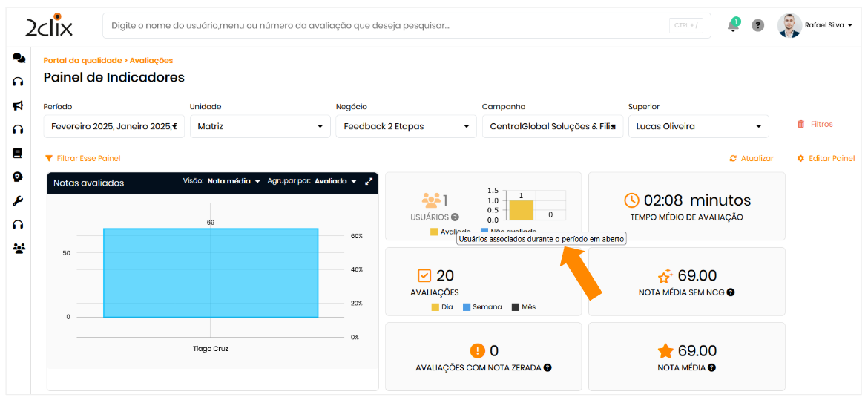
Task: Toggle the Dia legend in Avaliações card
Action: [441, 307]
